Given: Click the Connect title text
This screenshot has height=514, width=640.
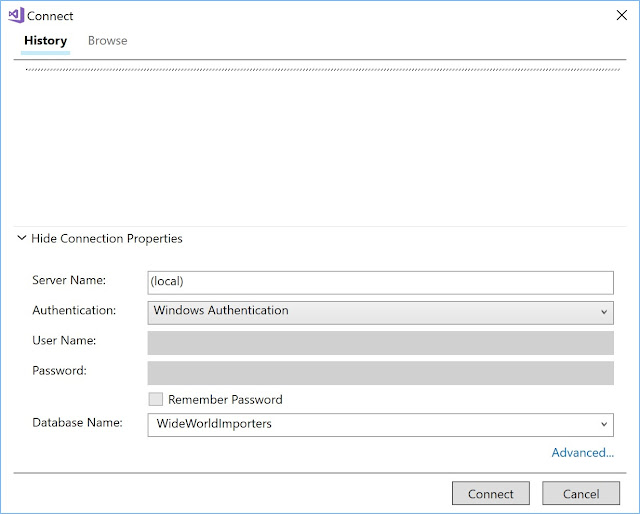Looking at the screenshot, I should pyautogui.click(x=50, y=16).
